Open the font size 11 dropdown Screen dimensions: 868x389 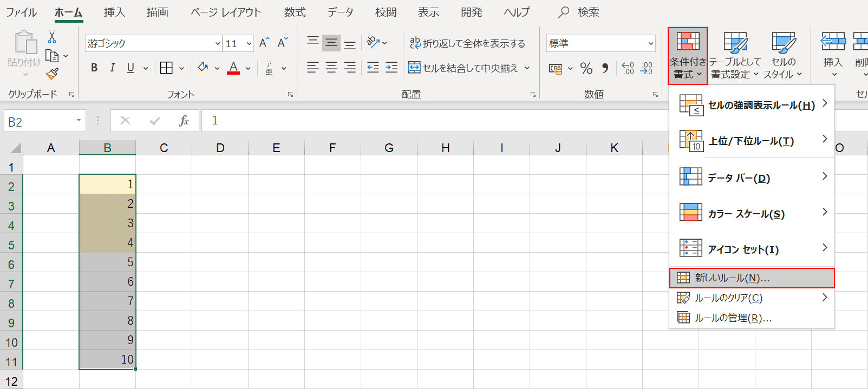249,43
